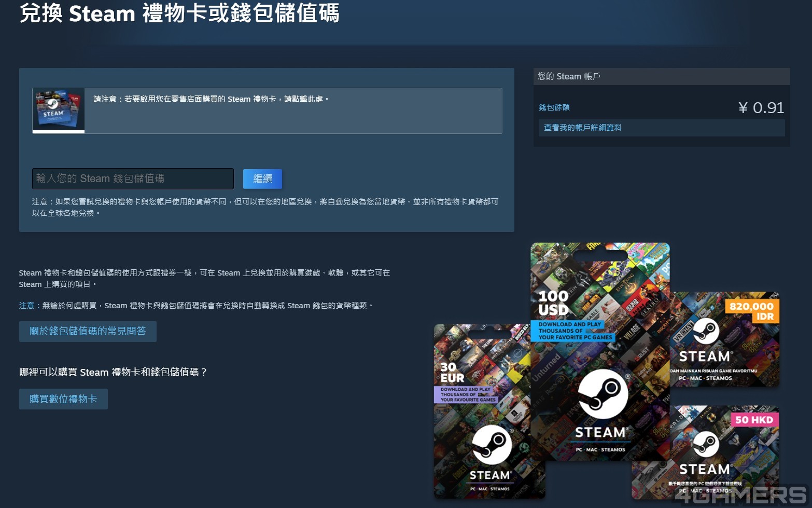
Task: Click the 購買數位禮物卡 buy digital gift card button
Action: click(x=63, y=399)
